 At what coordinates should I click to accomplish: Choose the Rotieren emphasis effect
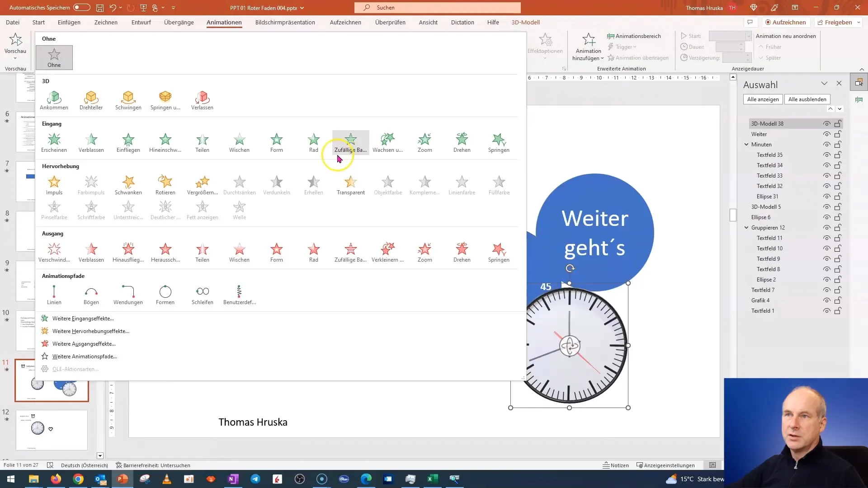click(x=165, y=185)
